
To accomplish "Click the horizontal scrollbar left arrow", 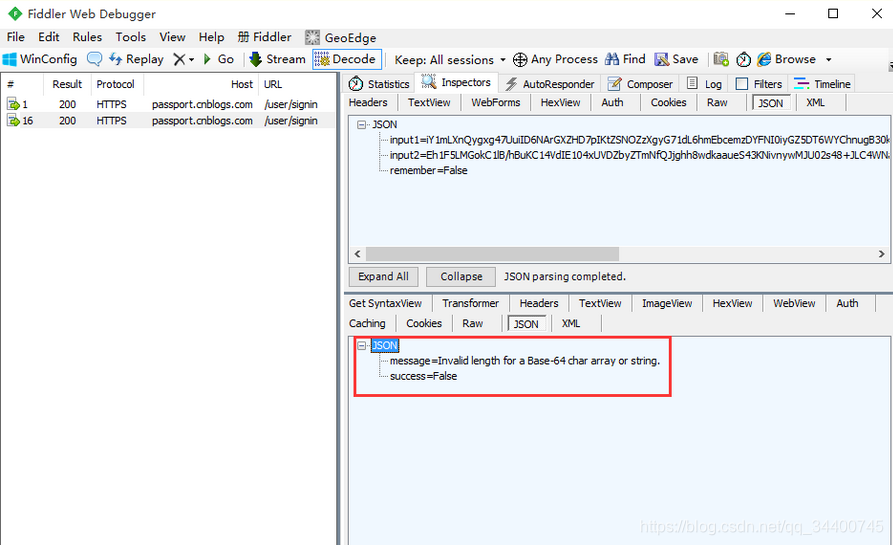I will pos(358,254).
